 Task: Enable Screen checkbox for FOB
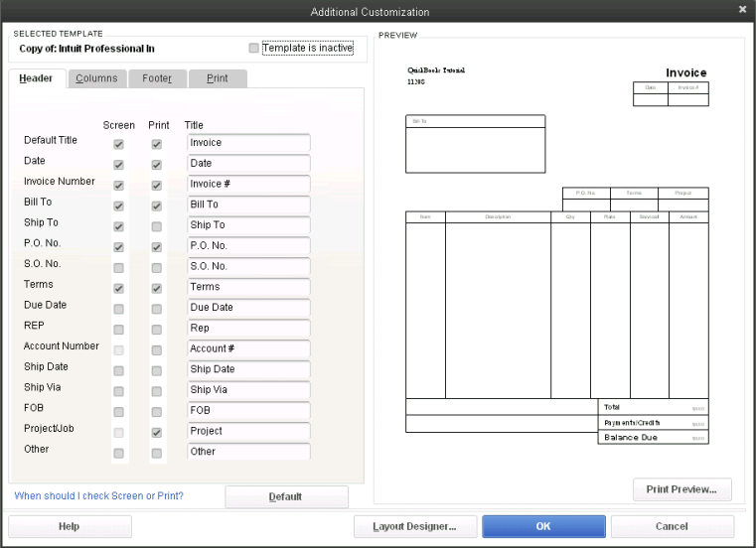[x=118, y=412]
